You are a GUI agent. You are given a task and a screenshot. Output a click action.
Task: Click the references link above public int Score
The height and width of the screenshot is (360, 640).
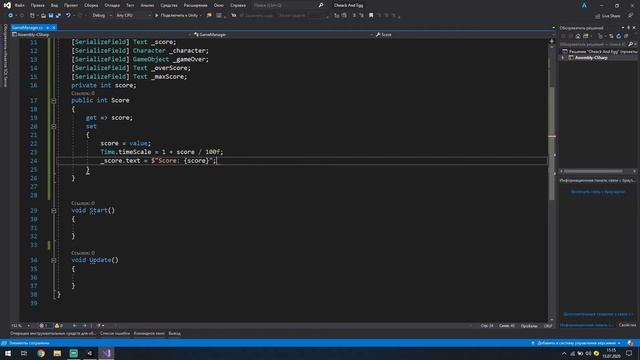[x=83, y=93]
